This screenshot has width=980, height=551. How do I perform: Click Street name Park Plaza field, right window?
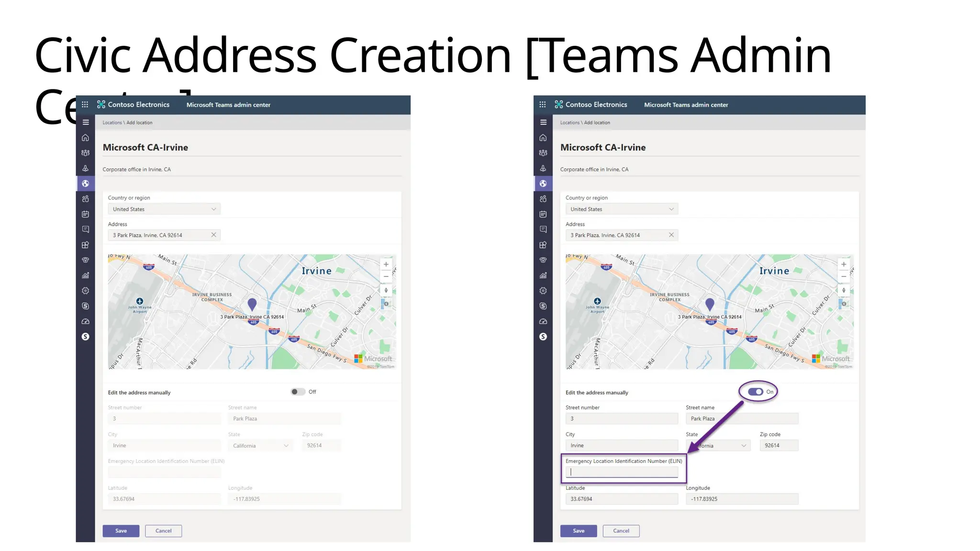pos(742,419)
